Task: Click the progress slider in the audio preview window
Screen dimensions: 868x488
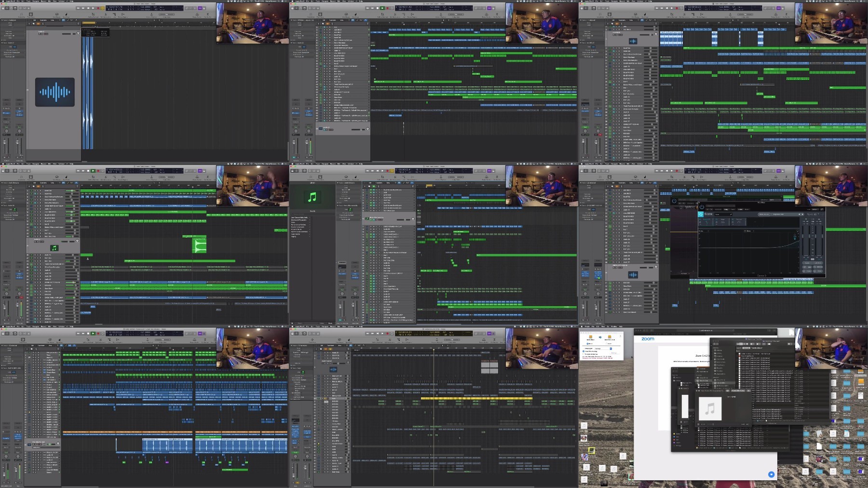Action: (723, 424)
